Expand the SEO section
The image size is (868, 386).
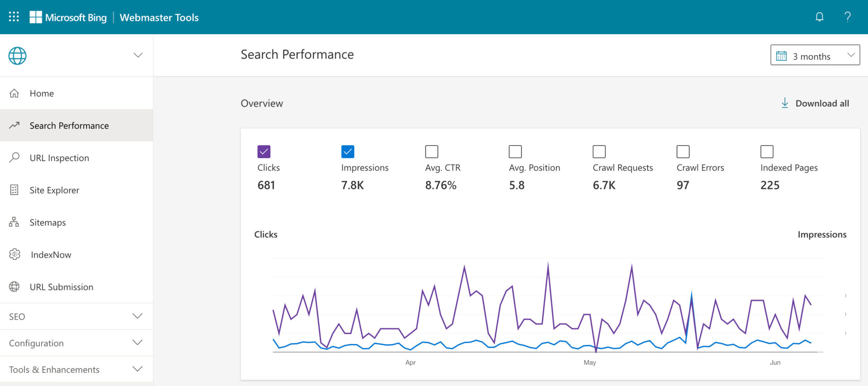[x=76, y=316]
